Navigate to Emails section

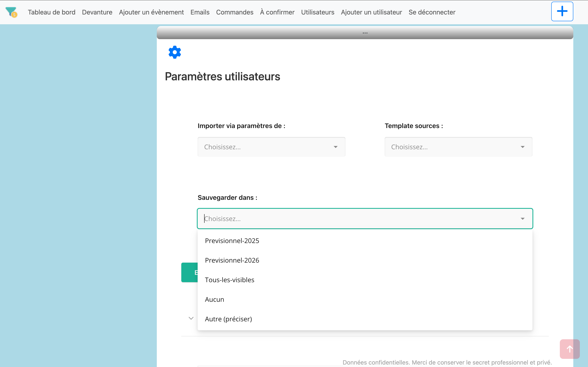(200, 12)
